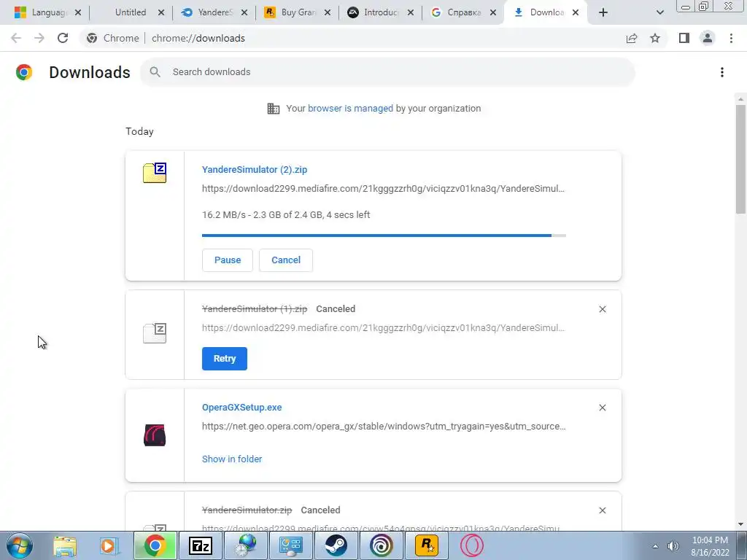
Task: Remove canceled YandereSimulator (1).zip from list
Action: tap(602, 309)
